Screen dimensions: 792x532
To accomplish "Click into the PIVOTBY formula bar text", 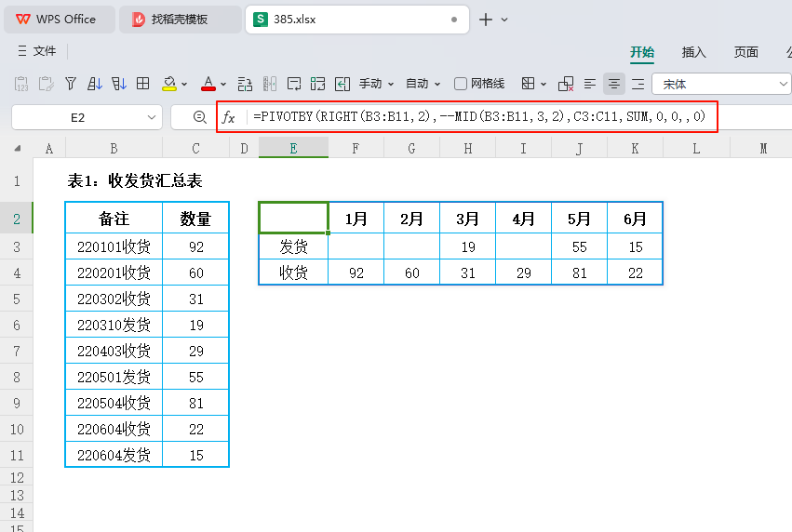I will coord(479,116).
